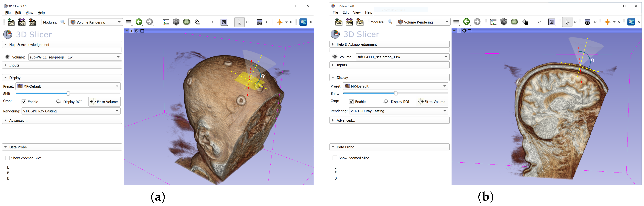Open module finder magnifier in right window

pos(390,22)
